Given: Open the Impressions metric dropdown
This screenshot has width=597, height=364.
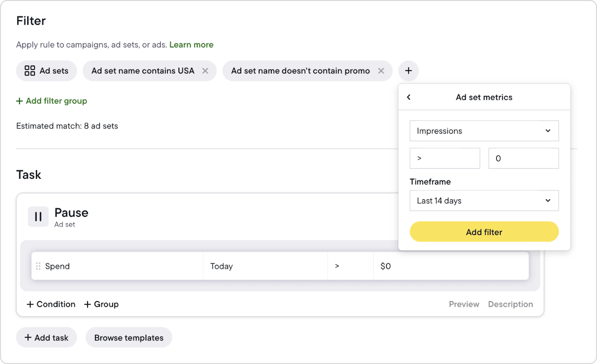Looking at the screenshot, I should pyautogui.click(x=484, y=131).
